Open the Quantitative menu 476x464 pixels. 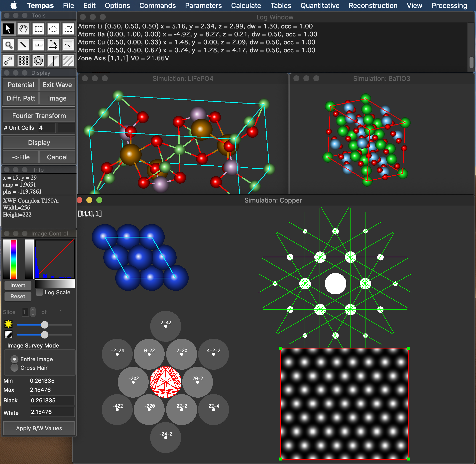pos(320,5)
